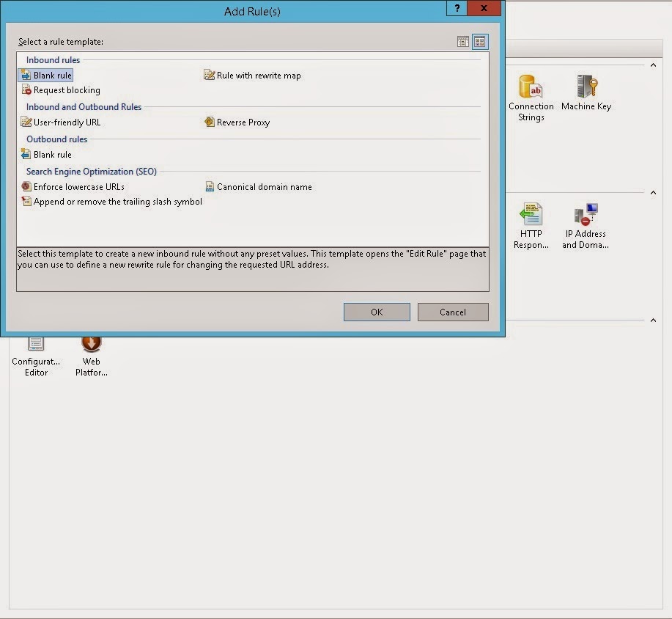
Task: Click the Inbound and Outbound Rules header
Action: 84,107
